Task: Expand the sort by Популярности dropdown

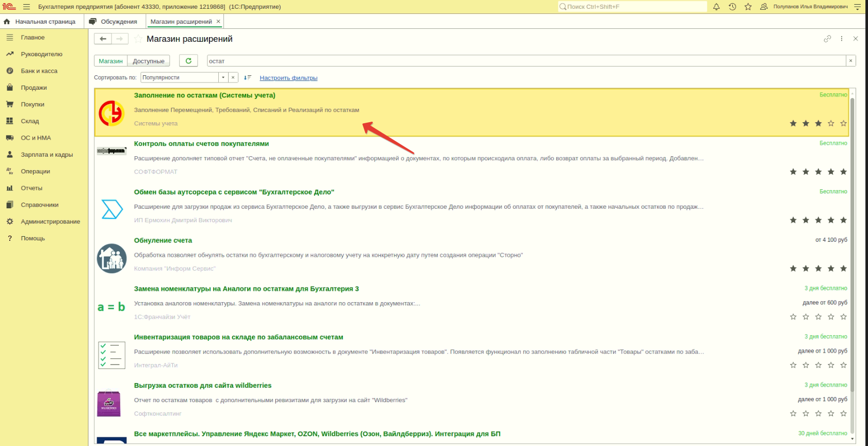Action: pos(223,78)
